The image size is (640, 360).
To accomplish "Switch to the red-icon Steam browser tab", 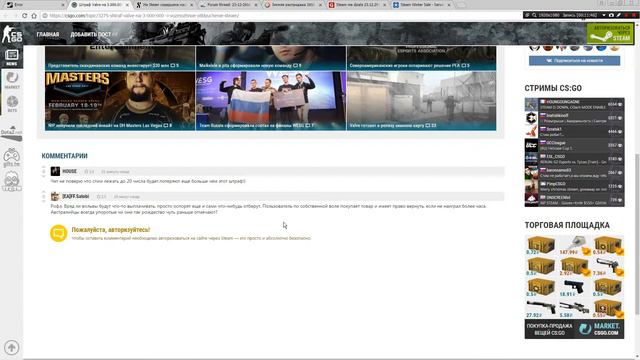I will click(357, 5).
